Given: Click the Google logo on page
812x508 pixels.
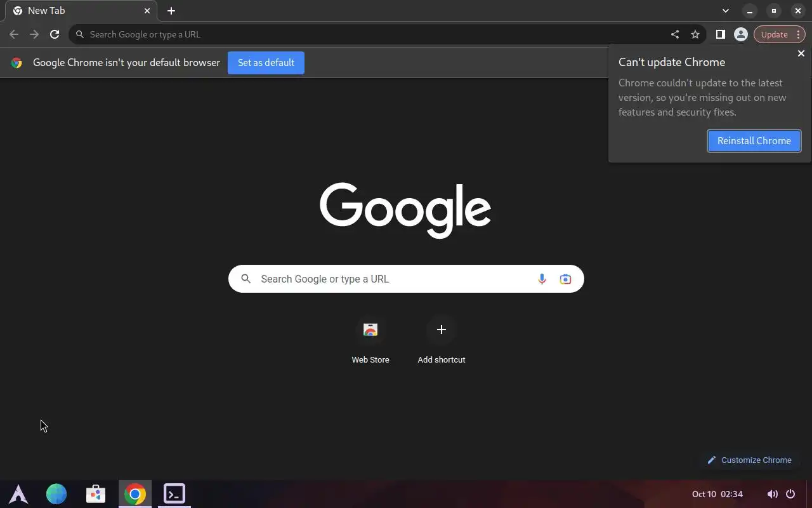Looking at the screenshot, I should (405, 210).
